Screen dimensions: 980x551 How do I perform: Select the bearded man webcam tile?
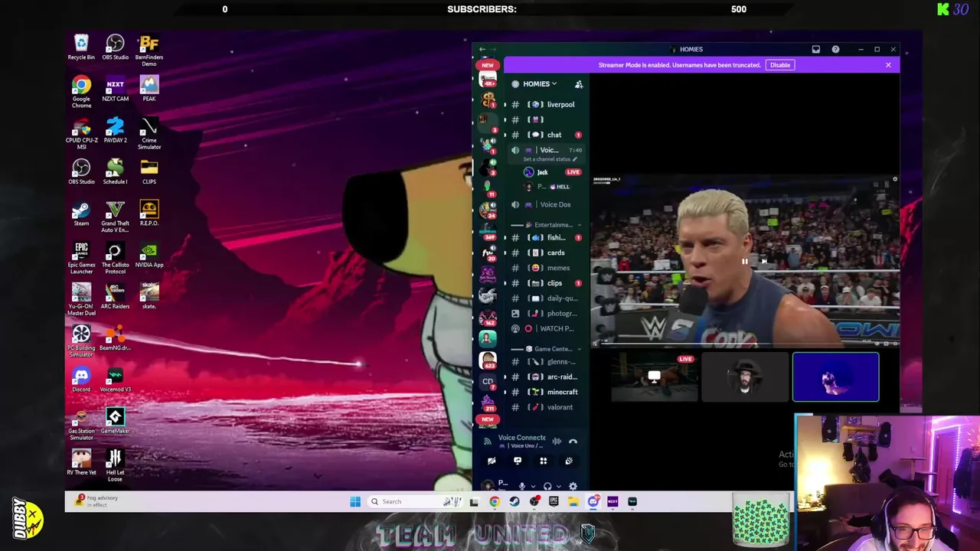(745, 377)
